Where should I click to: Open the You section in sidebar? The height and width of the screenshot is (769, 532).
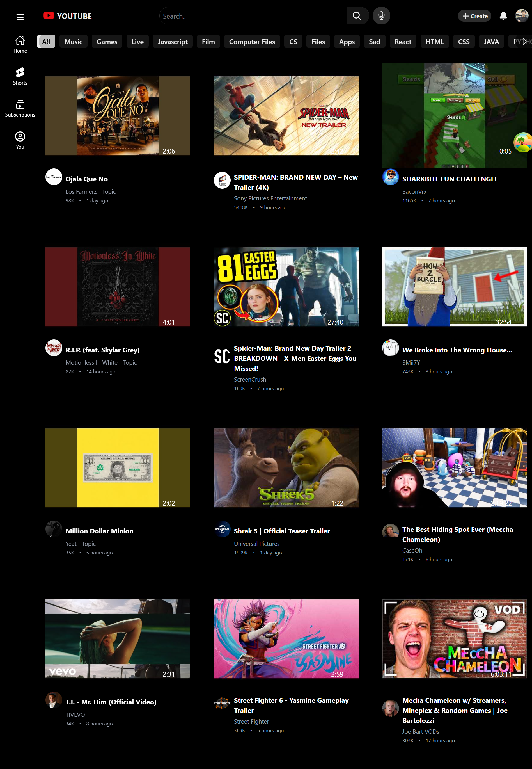click(20, 140)
